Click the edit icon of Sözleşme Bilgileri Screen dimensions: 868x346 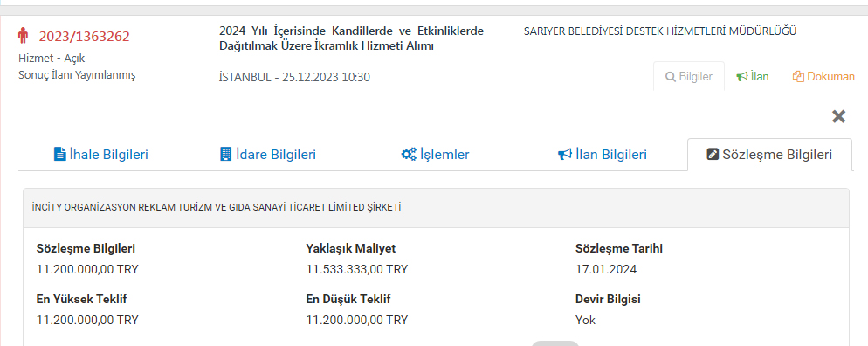713,155
